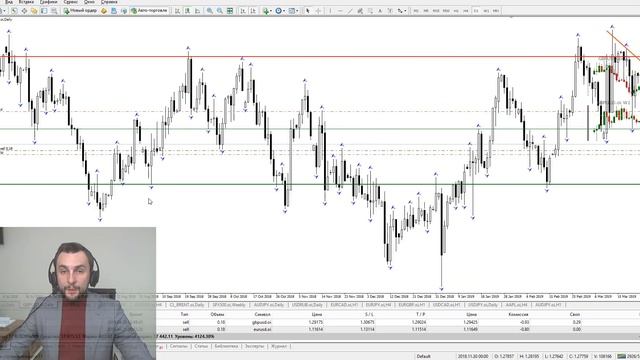This screenshot has width=640, height=360.
Task: Select the trendline drawing tool
Action: click(x=350, y=11)
